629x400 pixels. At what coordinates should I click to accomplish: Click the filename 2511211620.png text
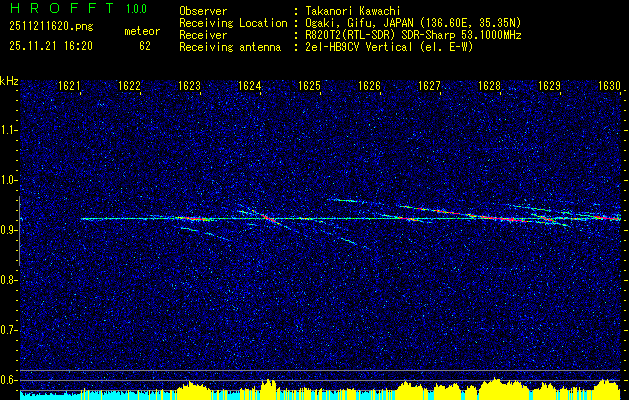point(51,27)
